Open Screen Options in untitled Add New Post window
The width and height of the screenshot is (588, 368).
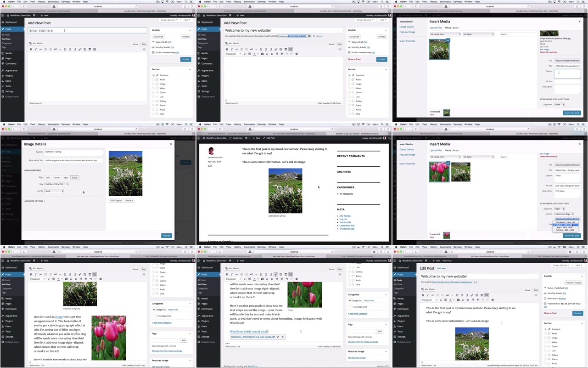(x=169, y=20)
